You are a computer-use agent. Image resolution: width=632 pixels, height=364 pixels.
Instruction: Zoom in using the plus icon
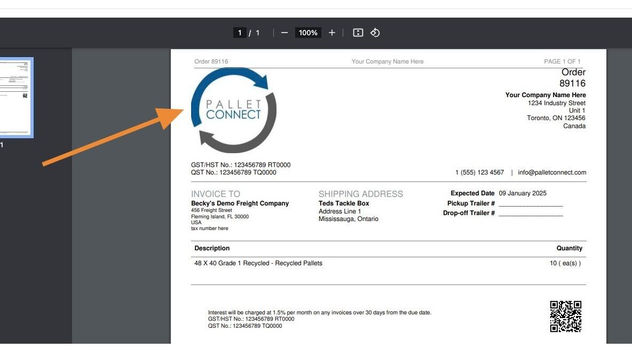[331, 33]
